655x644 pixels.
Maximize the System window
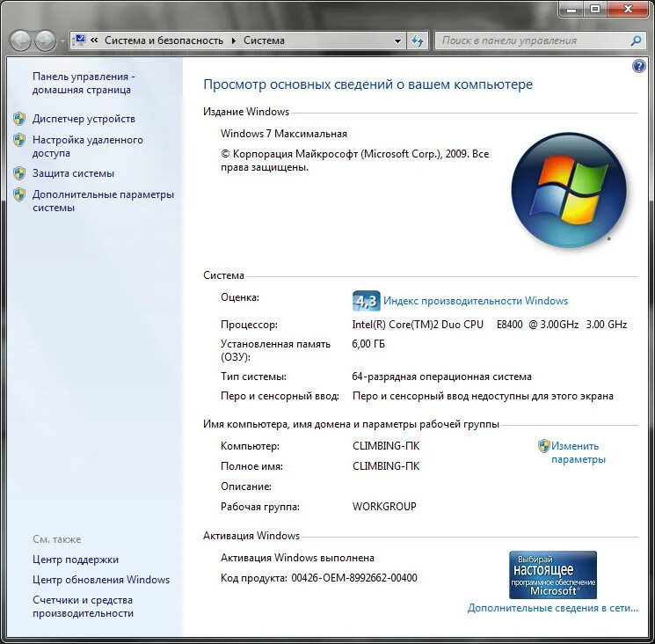pos(595,9)
